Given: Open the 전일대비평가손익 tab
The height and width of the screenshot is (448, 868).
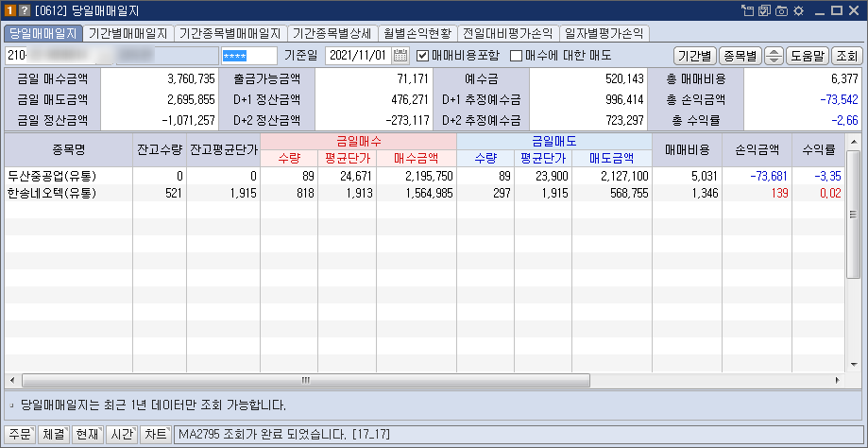Looking at the screenshot, I should 508,33.
